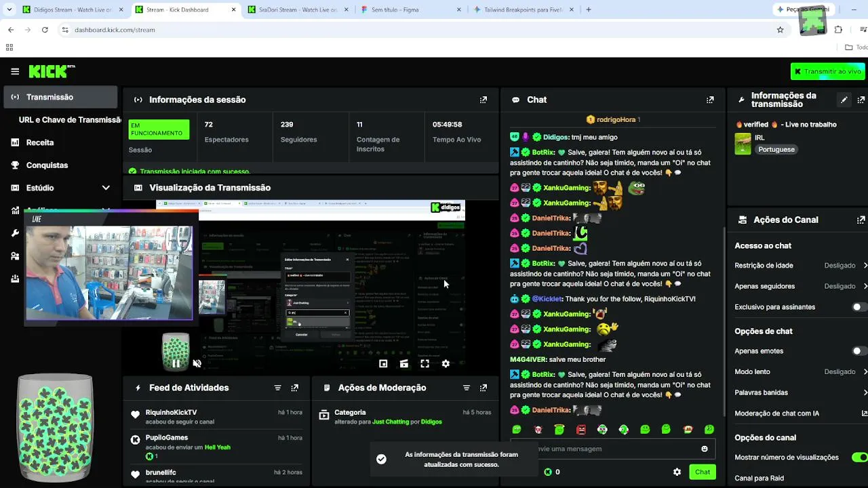868x488 pixels.
Task: Open the emoji picker in the message box
Action: point(705,449)
